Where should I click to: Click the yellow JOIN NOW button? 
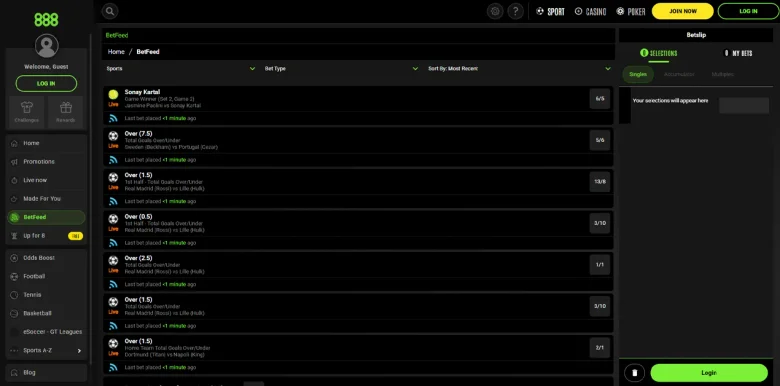tap(682, 11)
